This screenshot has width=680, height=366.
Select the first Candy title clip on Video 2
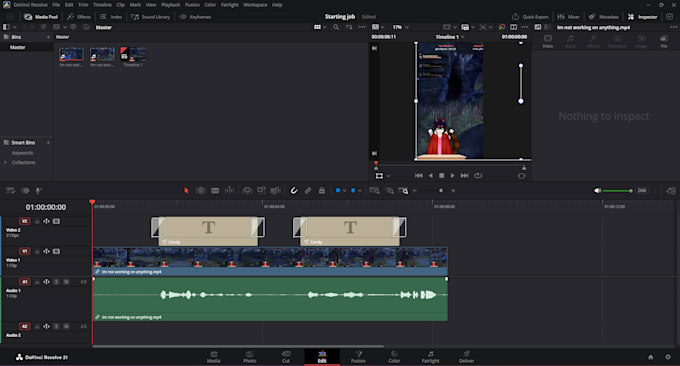(208, 231)
